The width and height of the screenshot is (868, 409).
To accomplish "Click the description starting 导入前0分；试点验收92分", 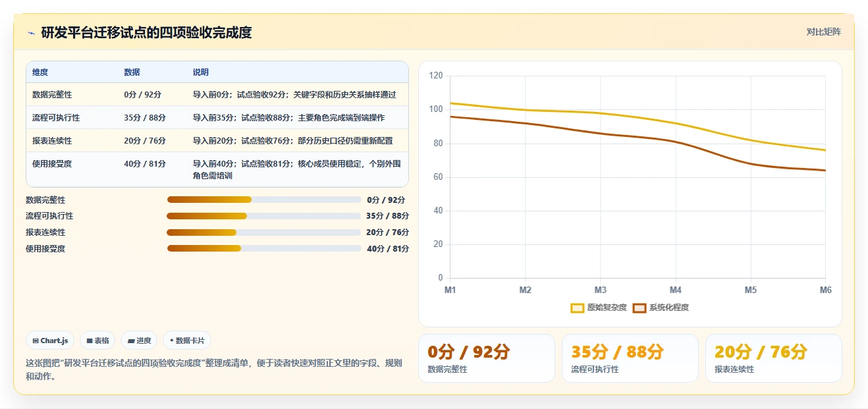I will coord(294,95).
